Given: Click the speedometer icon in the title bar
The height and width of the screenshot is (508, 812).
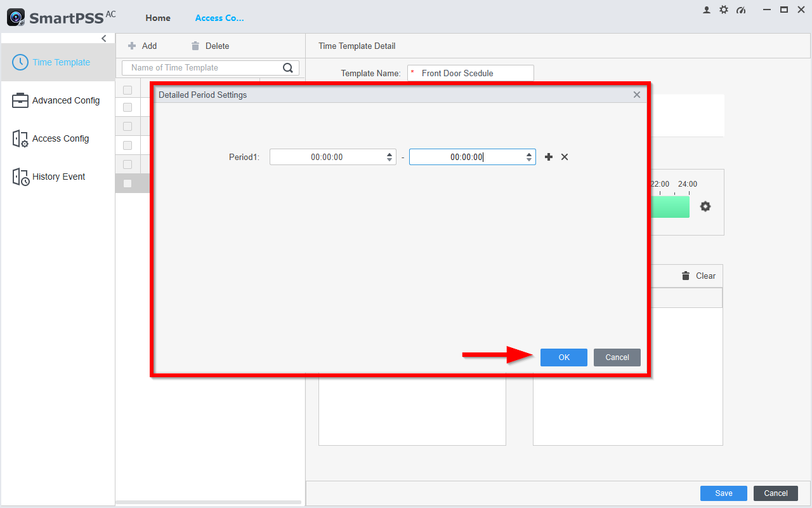Looking at the screenshot, I should pos(741,10).
